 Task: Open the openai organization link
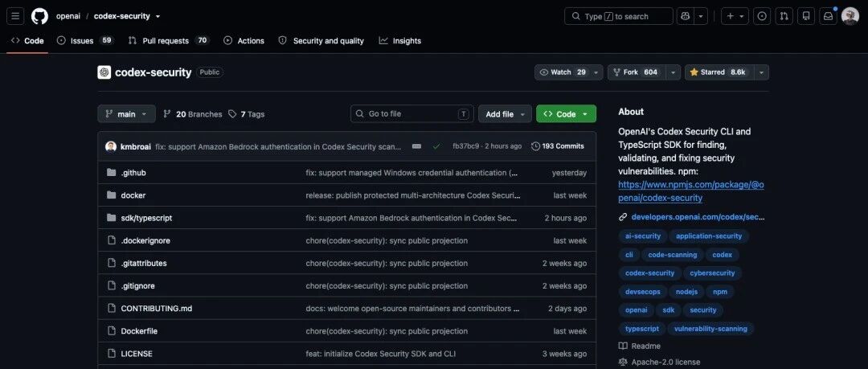click(68, 16)
